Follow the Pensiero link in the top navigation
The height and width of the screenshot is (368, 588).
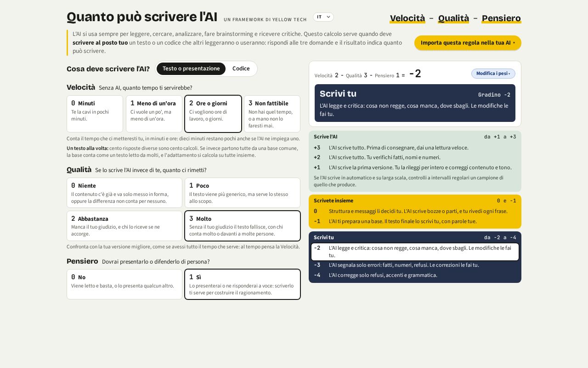coord(501,18)
